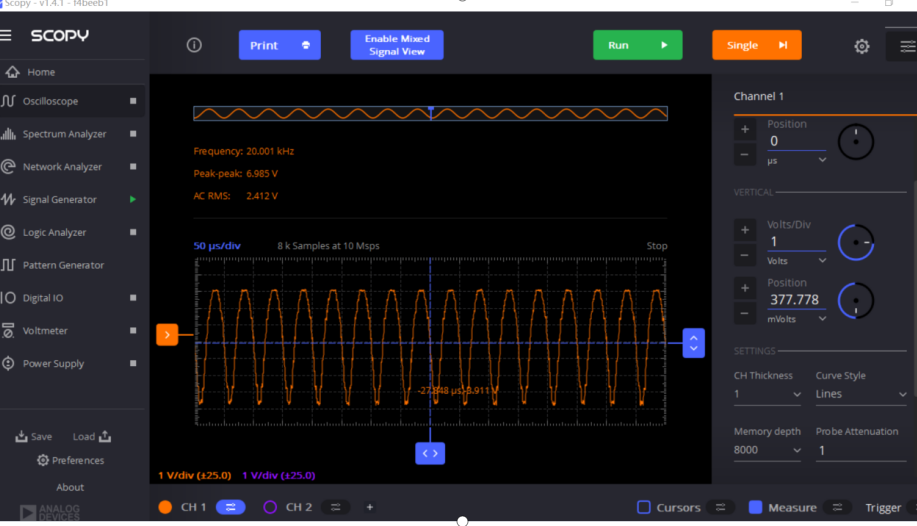
Task: Open the Curve Style dropdown
Action: tap(861, 394)
